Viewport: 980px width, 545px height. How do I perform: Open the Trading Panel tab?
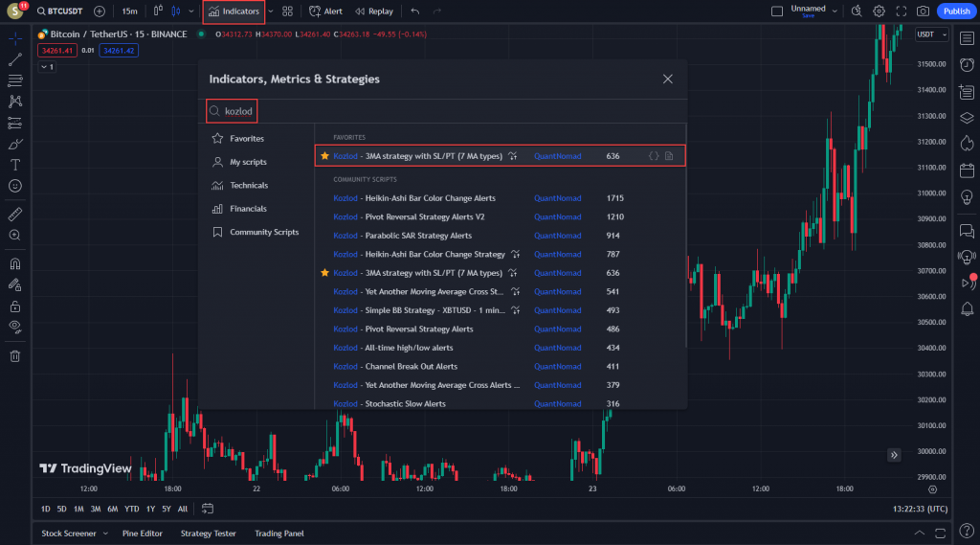point(278,534)
